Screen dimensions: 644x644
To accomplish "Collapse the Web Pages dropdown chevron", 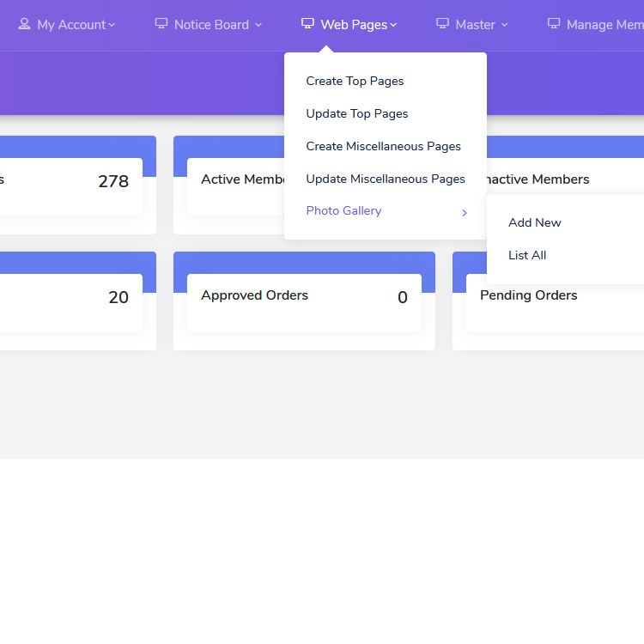I will (393, 26).
